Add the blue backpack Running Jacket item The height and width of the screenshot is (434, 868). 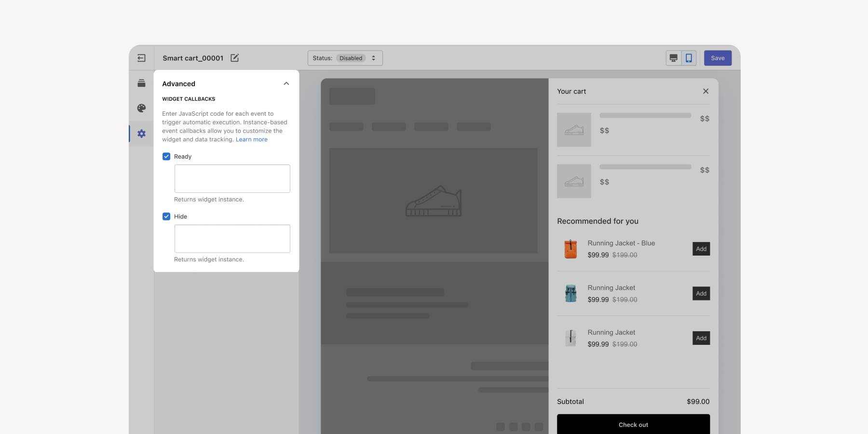(701, 294)
